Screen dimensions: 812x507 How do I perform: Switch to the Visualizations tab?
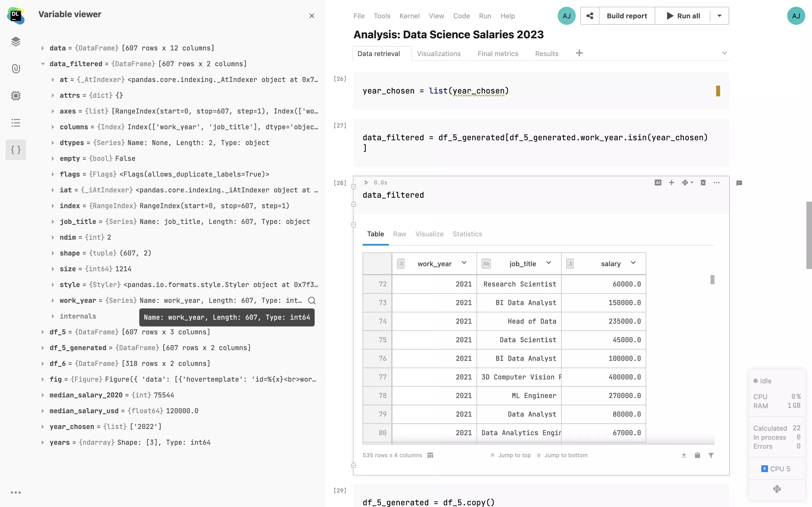coord(438,54)
